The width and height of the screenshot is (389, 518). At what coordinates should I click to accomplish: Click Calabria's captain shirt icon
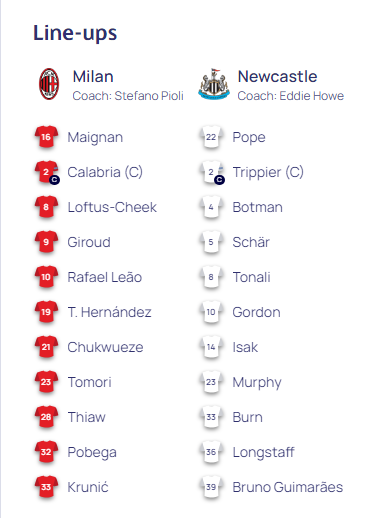pyautogui.click(x=47, y=172)
